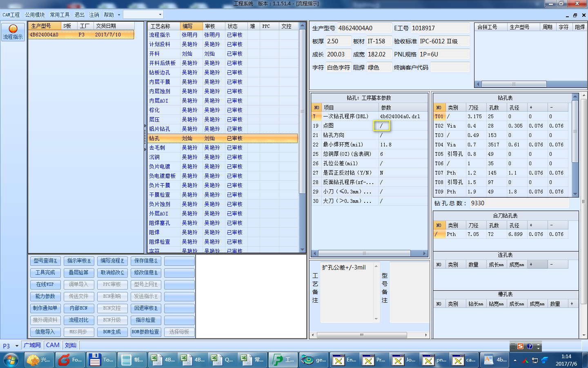Click 工艺备注 spinner down arrow
588x368 pixels.
point(376,319)
